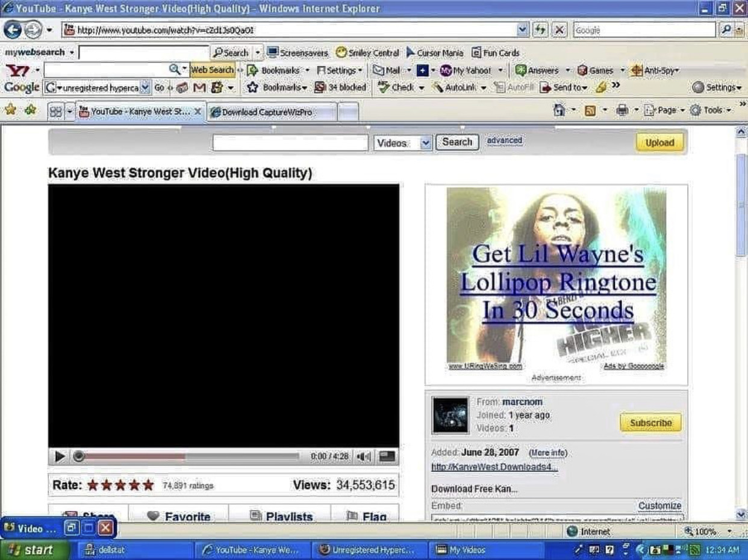Open IE Tools menu
Screen dimensions: 748x560
[x=711, y=111]
